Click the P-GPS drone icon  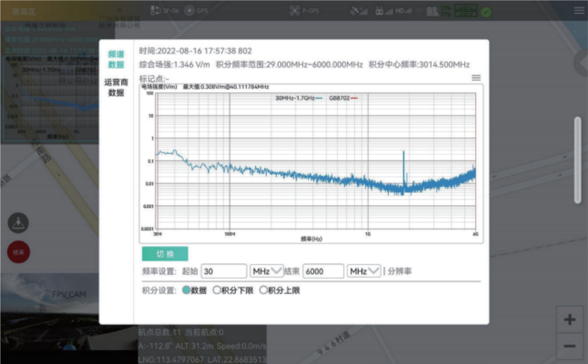pyautogui.click(x=294, y=10)
